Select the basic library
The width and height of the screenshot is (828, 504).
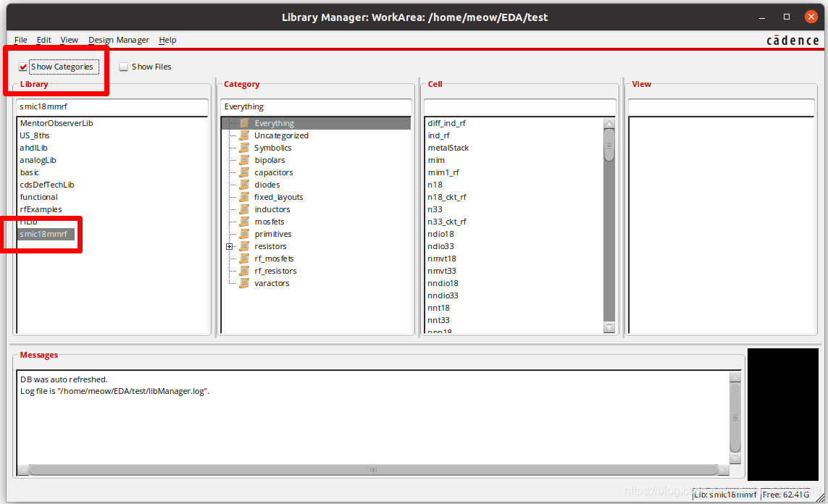tap(30, 172)
